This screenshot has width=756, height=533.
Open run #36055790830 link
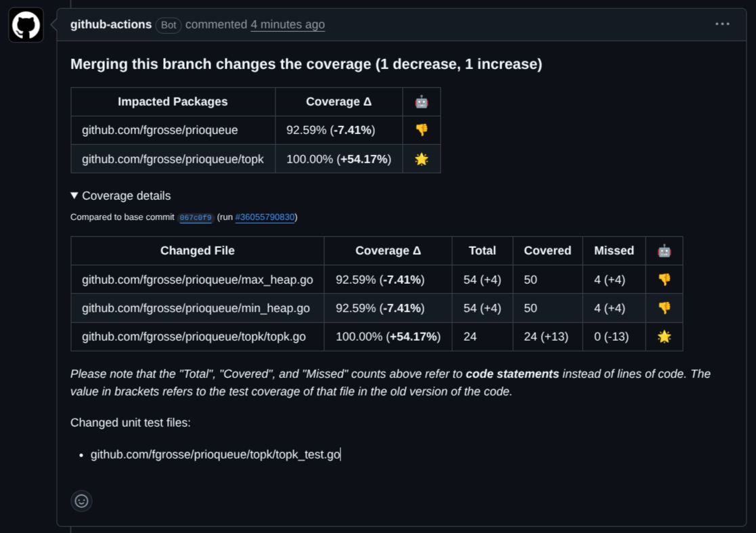[265, 217]
